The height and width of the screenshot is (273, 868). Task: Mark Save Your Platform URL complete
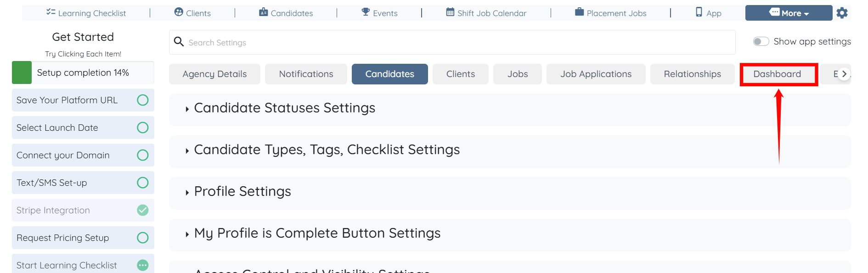[143, 100]
